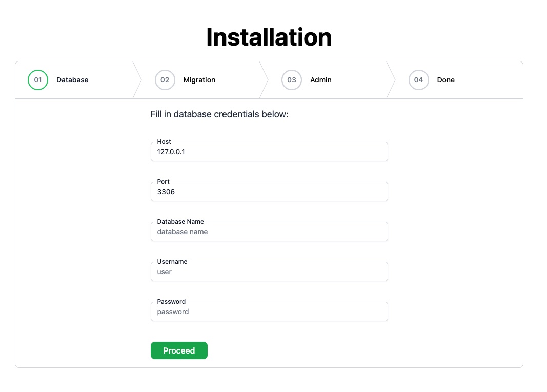Click the Installation page heading
The width and height of the screenshot is (547, 392).
(x=269, y=37)
